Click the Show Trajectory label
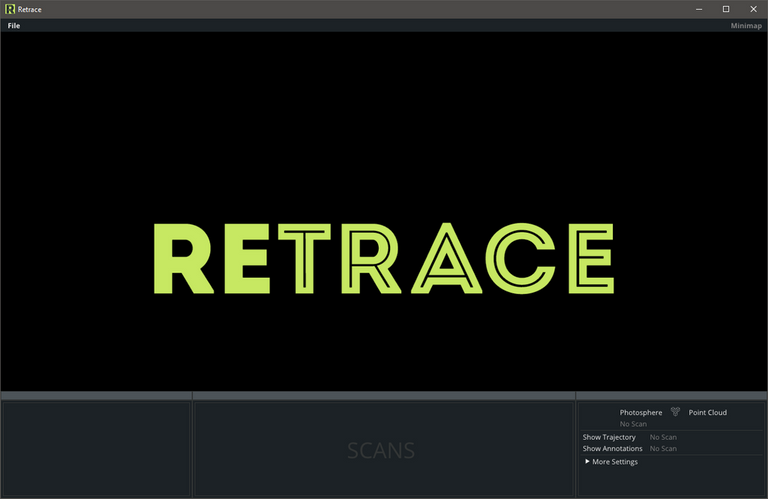This screenshot has width=768, height=499. (x=609, y=437)
